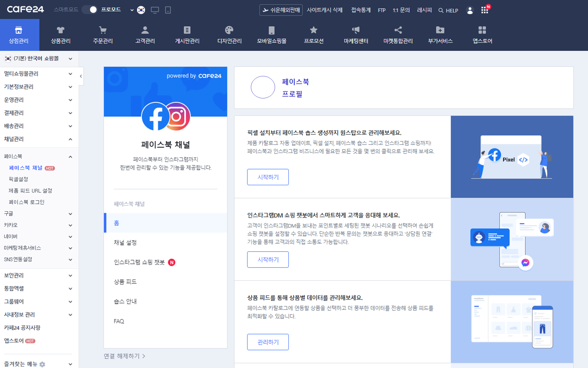The height and width of the screenshot is (368, 588).
Task: Open 디자인관리 palette icon
Action: click(x=229, y=30)
